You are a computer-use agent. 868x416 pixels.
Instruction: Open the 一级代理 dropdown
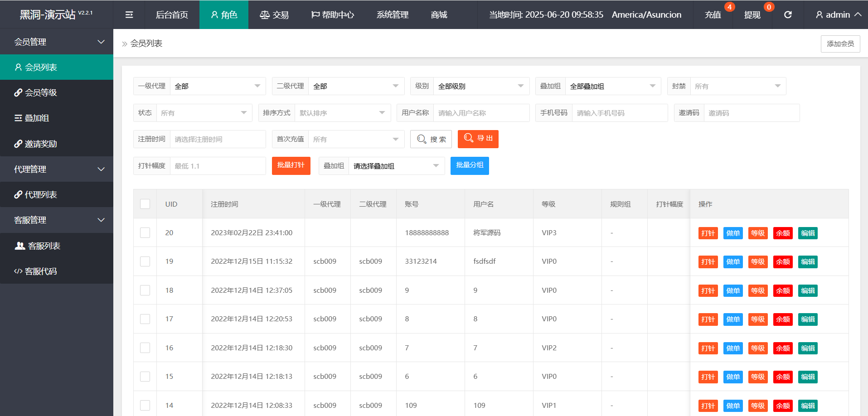(218, 86)
